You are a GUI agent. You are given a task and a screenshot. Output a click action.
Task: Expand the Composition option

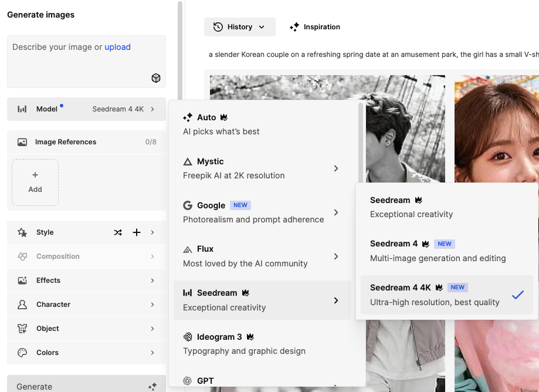(x=86, y=256)
